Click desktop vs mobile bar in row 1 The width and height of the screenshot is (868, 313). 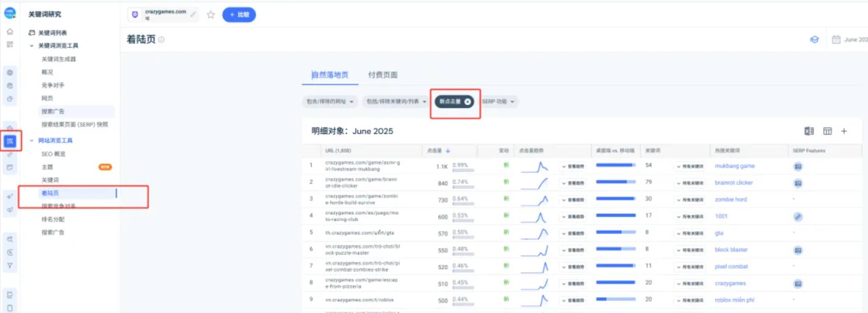click(616, 165)
